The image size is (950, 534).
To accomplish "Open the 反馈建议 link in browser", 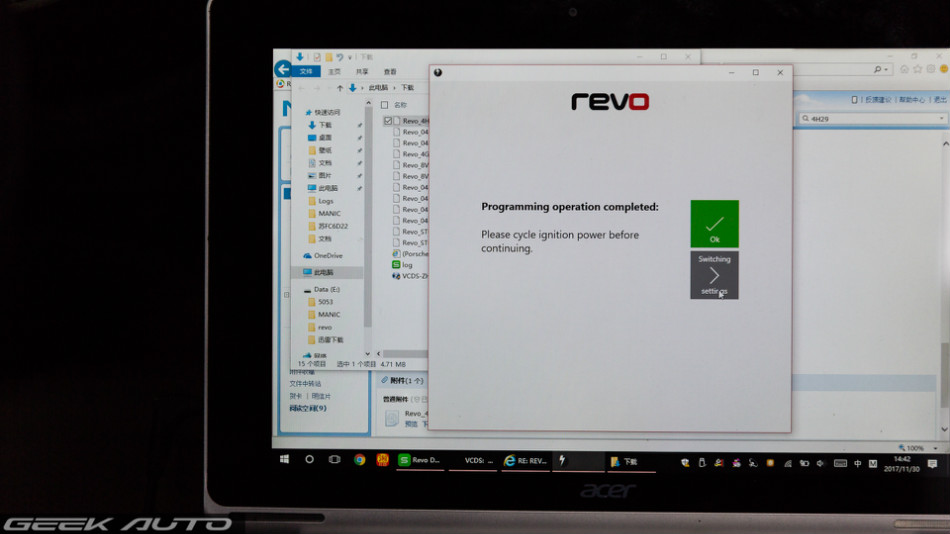I will click(x=878, y=99).
